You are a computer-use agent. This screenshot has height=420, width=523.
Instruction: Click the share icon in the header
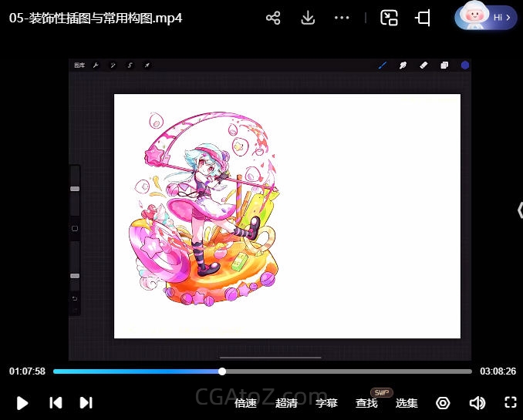[273, 18]
